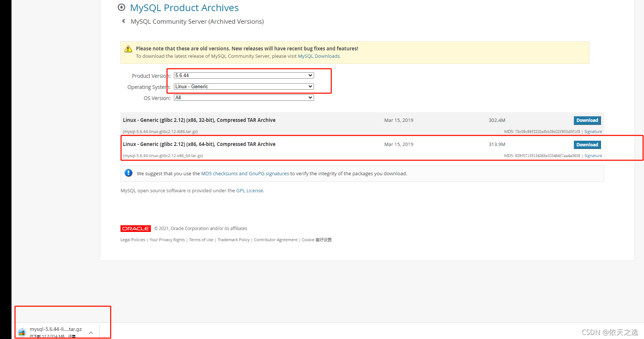Click the mysql-5.6.44-linux-glibc2.12-x86_64.tar.gz filename
Screen dimensions: 644x339
tap(163, 156)
